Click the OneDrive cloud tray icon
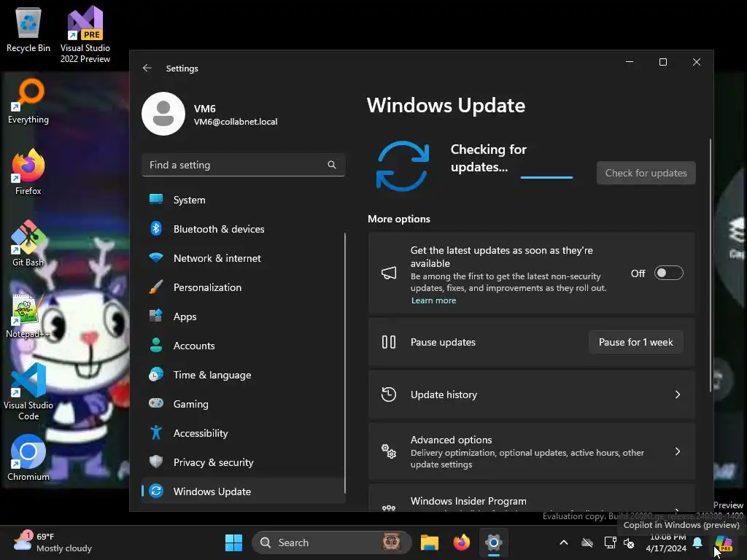 coord(587,542)
